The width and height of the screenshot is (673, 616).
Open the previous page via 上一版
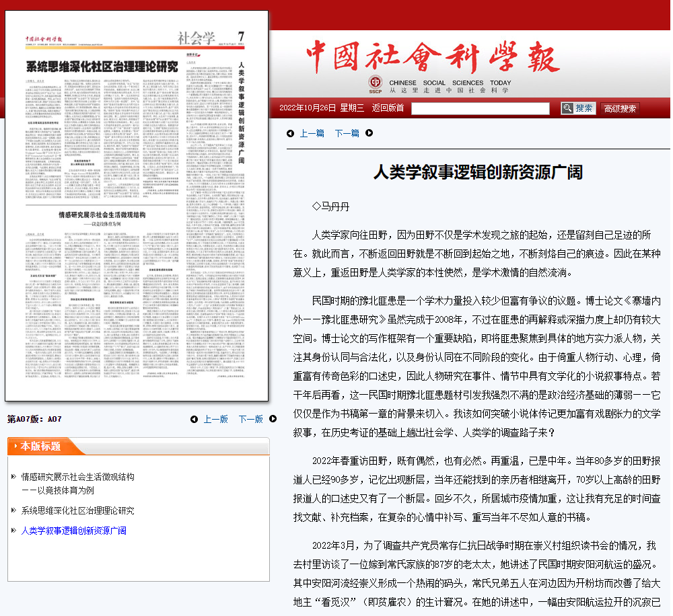click(215, 419)
